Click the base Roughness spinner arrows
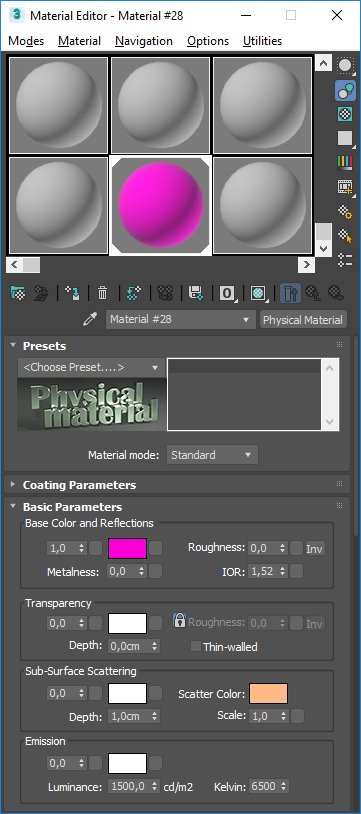The width and height of the screenshot is (361, 814). tap(283, 548)
